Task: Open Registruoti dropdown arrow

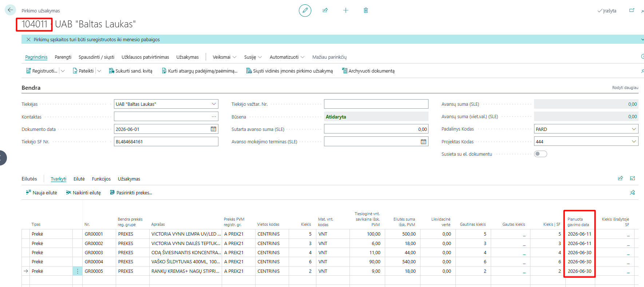Action: (x=63, y=71)
